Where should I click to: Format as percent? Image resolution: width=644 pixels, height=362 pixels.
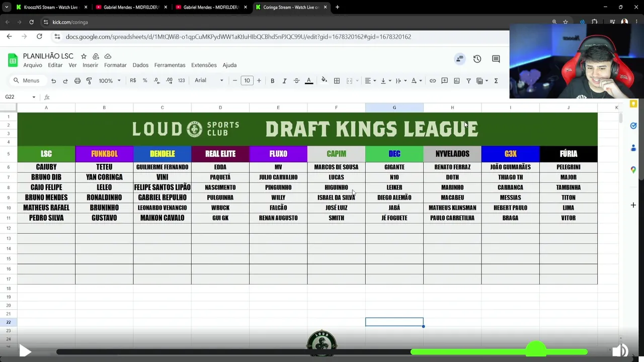pos(145,80)
